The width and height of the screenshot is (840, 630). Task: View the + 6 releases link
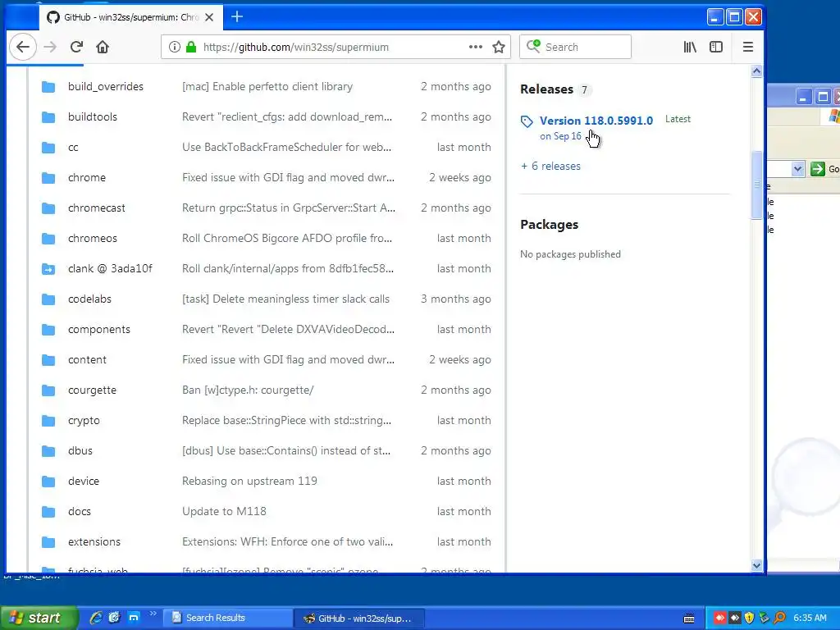click(x=550, y=166)
